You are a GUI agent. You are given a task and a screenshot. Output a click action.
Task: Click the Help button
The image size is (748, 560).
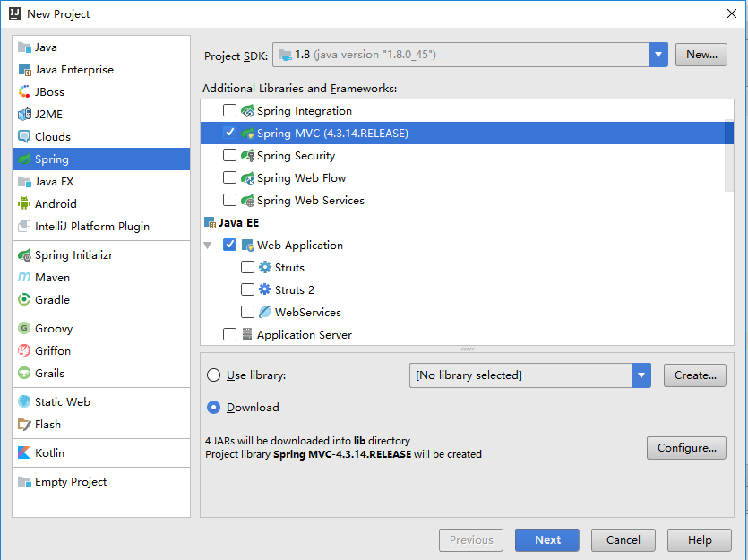coord(700,540)
